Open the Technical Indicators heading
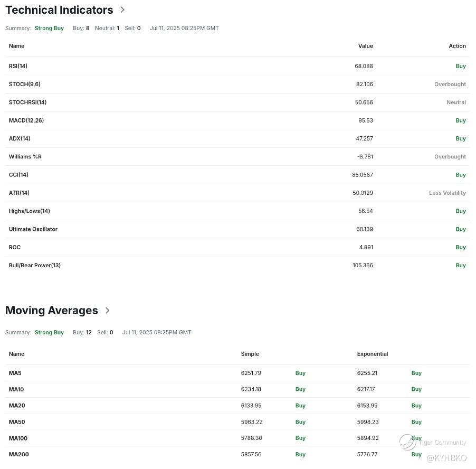Screen dimensions: 476x469 pyautogui.click(x=59, y=10)
